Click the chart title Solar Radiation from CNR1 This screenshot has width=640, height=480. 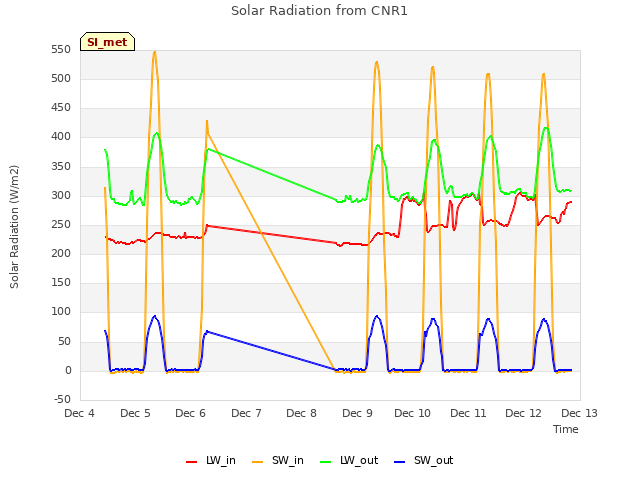[x=319, y=11]
